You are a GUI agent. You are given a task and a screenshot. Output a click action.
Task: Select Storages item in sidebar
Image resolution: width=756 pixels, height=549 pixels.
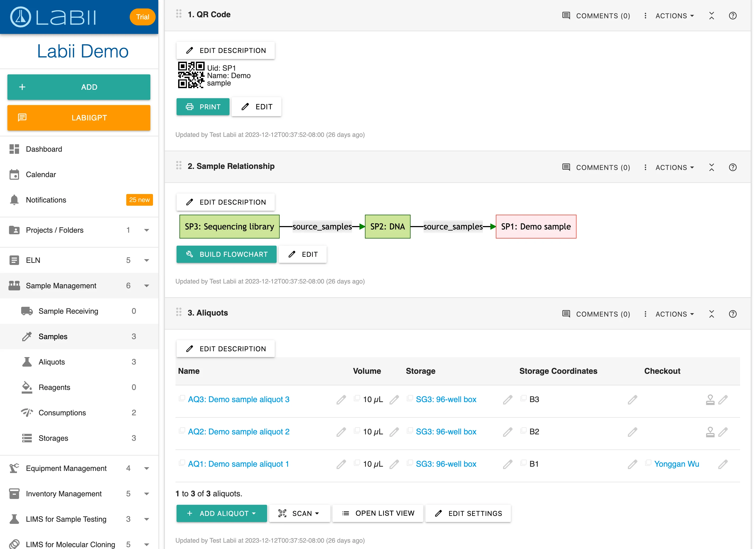pos(54,438)
